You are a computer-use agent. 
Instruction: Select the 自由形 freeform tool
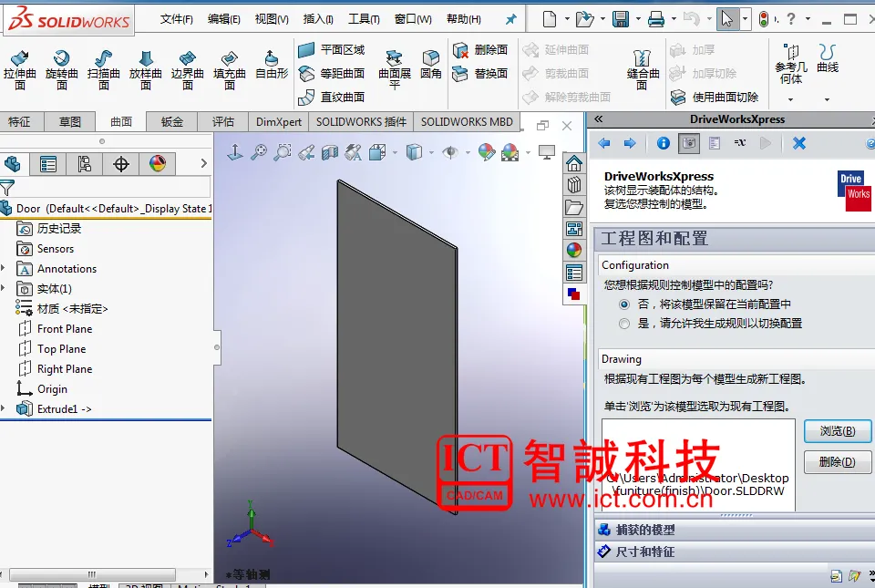[272, 65]
